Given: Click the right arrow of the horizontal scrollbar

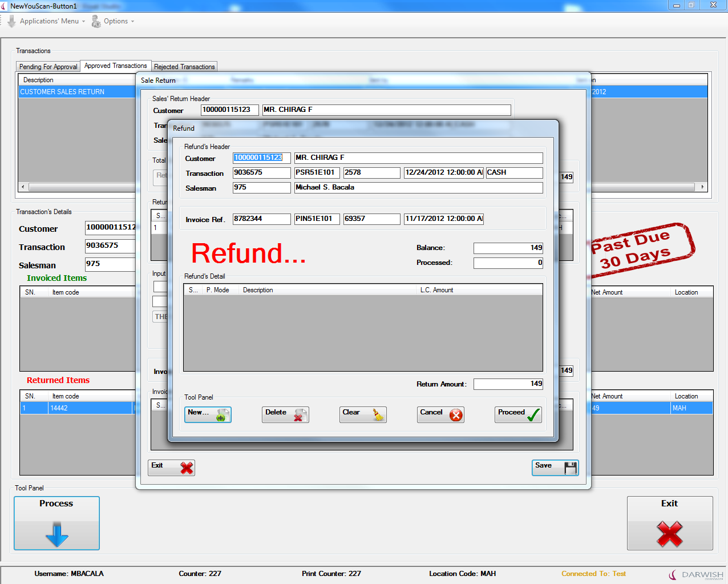Looking at the screenshot, I should 702,187.
